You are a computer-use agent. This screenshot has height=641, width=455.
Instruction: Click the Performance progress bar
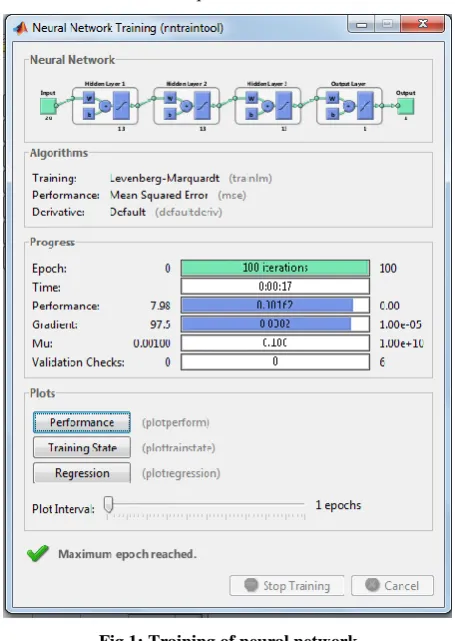pyautogui.click(x=275, y=305)
